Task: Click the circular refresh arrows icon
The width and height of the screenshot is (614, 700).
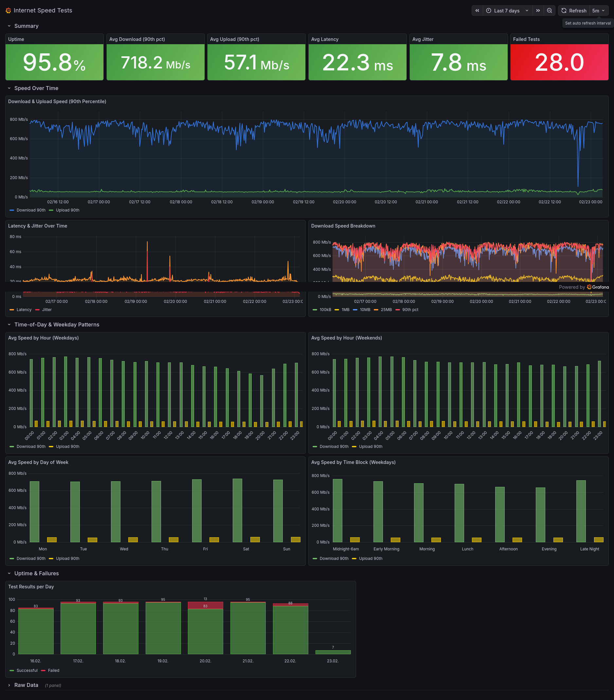Action: [x=564, y=10]
